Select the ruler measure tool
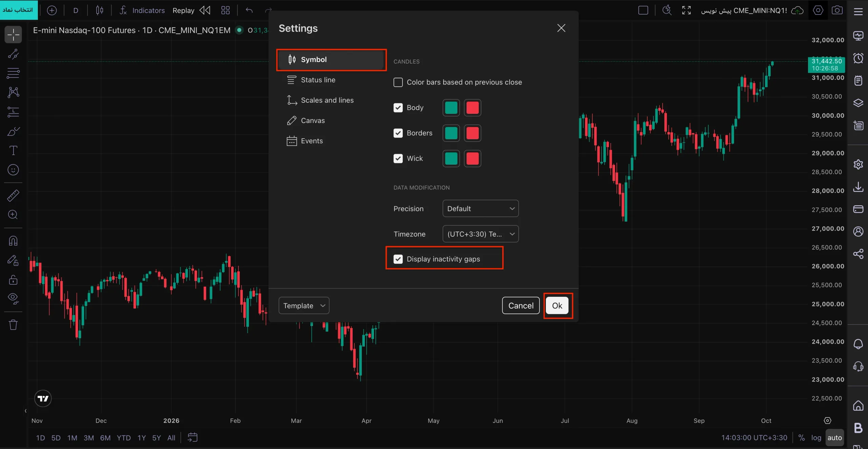Screen dimensions: 868x449 pos(13,196)
